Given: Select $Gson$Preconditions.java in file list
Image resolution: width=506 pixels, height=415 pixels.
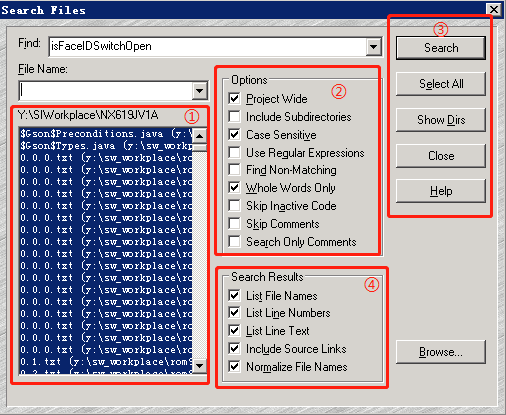Looking at the screenshot, I should (x=106, y=134).
